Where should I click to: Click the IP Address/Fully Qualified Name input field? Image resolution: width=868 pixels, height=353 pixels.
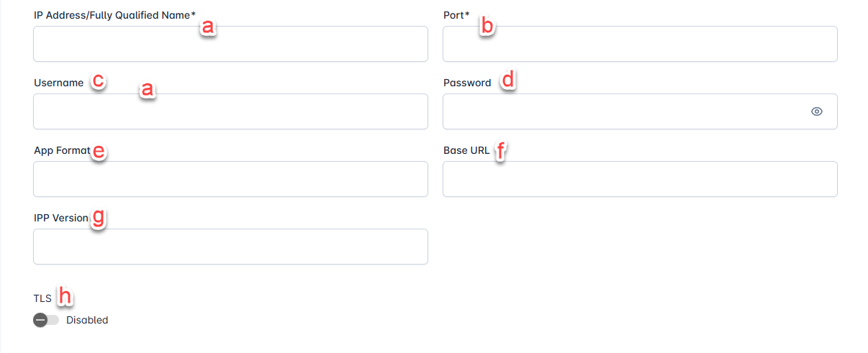click(x=230, y=44)
